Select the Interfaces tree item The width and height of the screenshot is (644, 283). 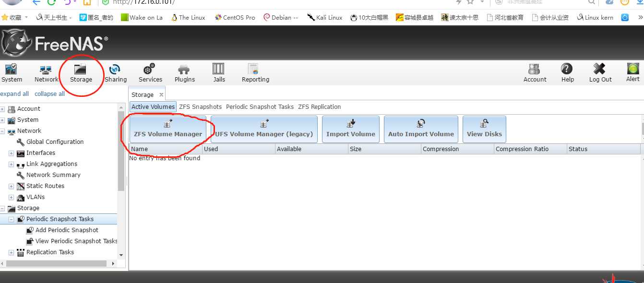[40, 153]
